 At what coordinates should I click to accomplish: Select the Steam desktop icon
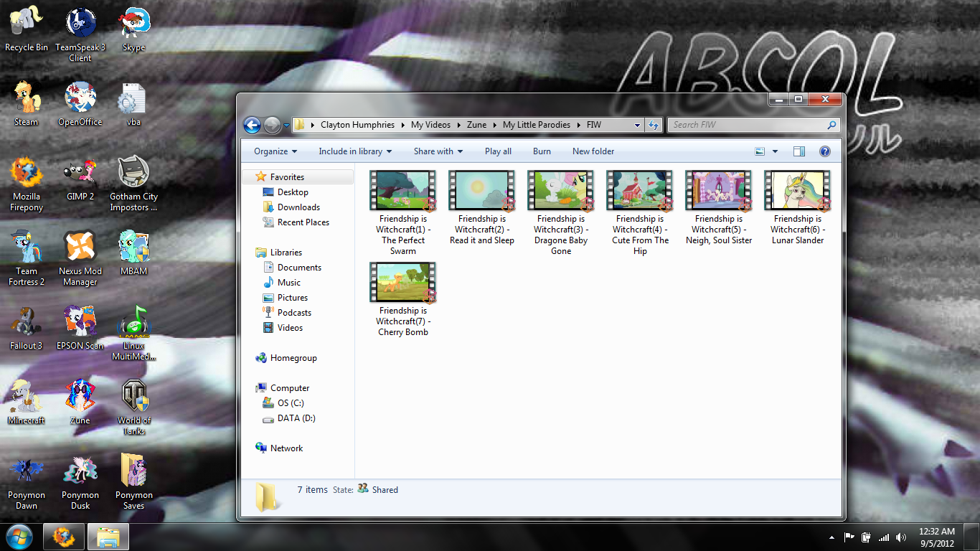pos(27,104)
